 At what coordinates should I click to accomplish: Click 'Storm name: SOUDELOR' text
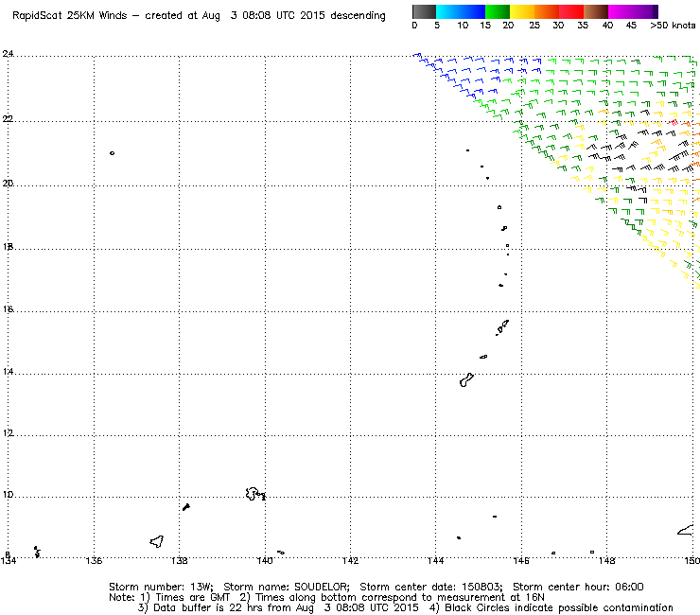[x=286, y=587]
